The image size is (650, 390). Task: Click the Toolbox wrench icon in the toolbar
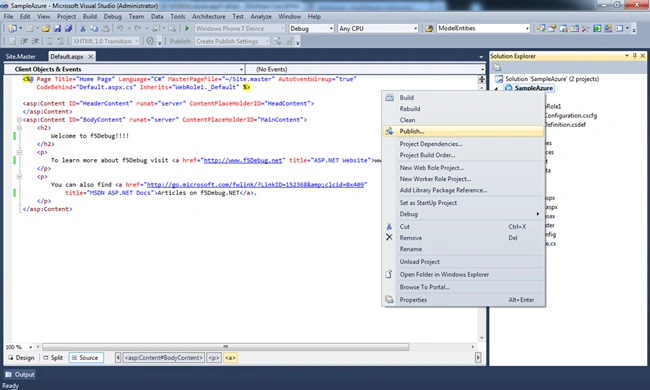pyautogui.click(x=585, y=28)
